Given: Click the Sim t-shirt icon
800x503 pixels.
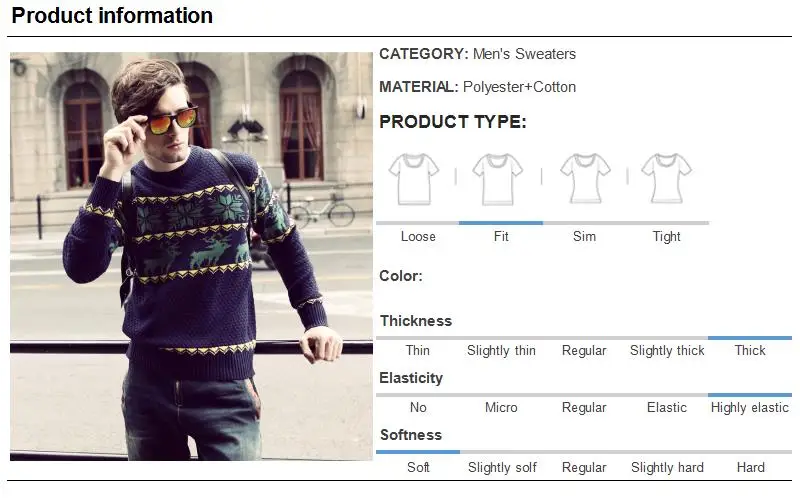Looking at the screenshot, I should [585, 179].
